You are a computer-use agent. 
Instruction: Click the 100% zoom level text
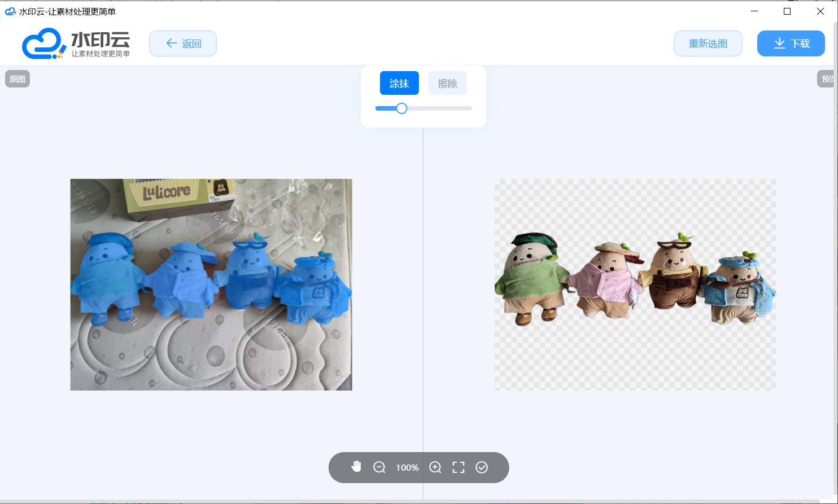[407, 468]
